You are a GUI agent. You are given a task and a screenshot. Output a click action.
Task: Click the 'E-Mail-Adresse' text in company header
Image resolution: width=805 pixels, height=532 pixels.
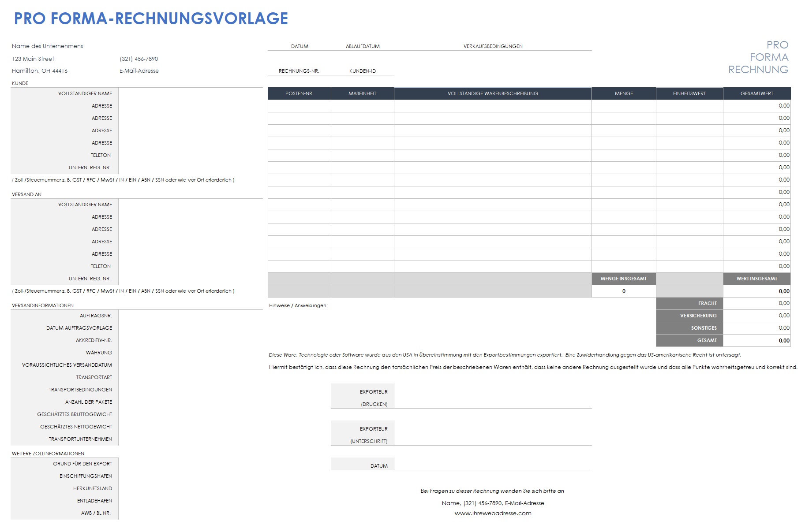click(x=139, y=71)
